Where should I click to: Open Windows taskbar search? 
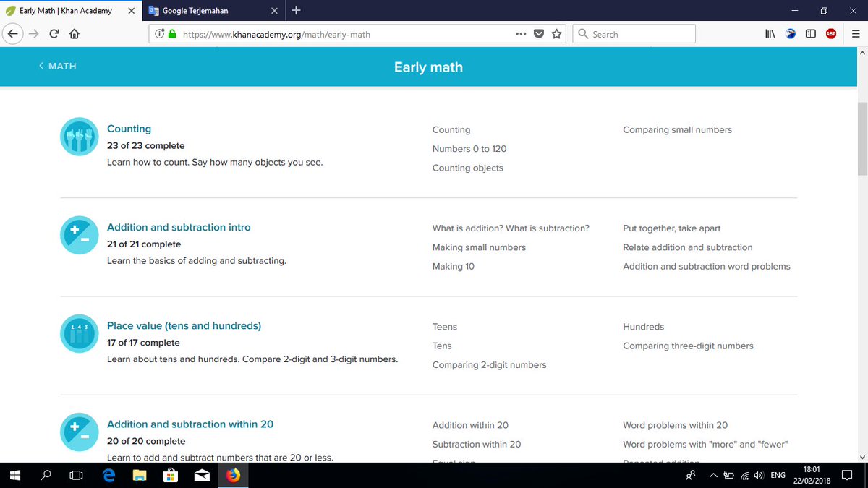pyautogui.click(x=46, y=475)
